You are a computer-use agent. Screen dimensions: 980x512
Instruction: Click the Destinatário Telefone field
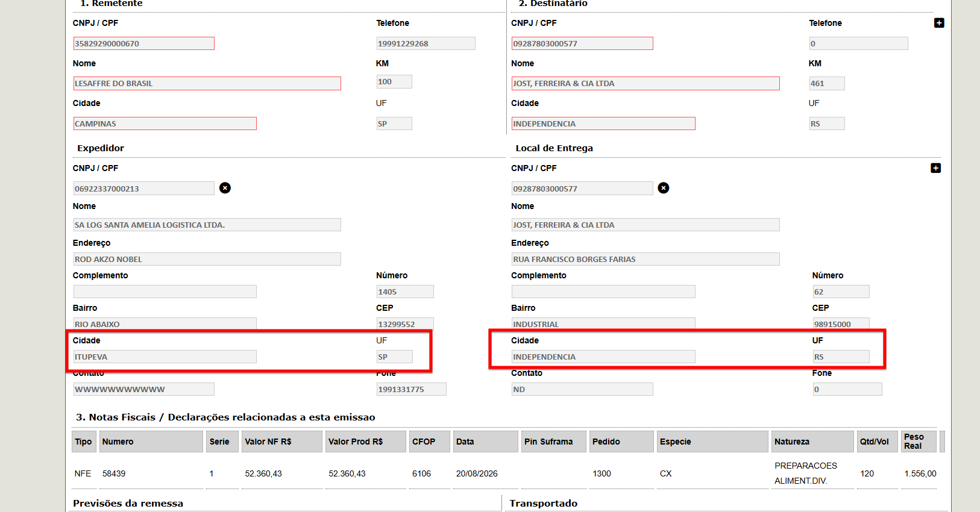[858, 43]
